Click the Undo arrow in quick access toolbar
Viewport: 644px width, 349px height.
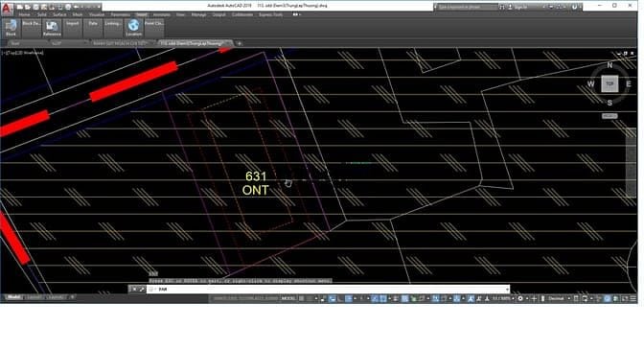pyautogui.click(x=76, y=7)
